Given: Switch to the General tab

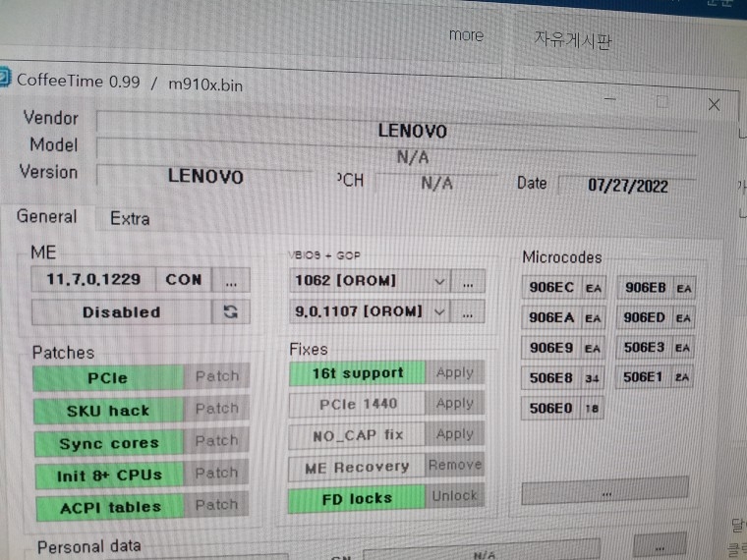Looking at the screenshot, I should coord(47,217).
